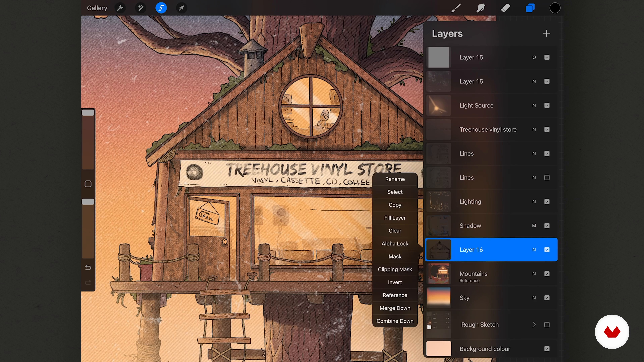Choose Select from layer menu
Viewport: 644px width, 362px height.
coord(395,192)
